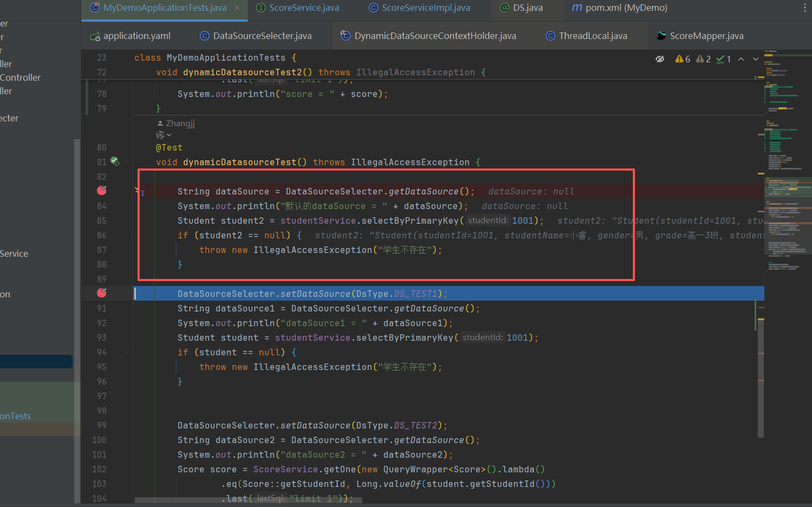Screen dimensions: 812x507
Task: Toggle the breakpoint on line 83
Action: coord(101,190)
